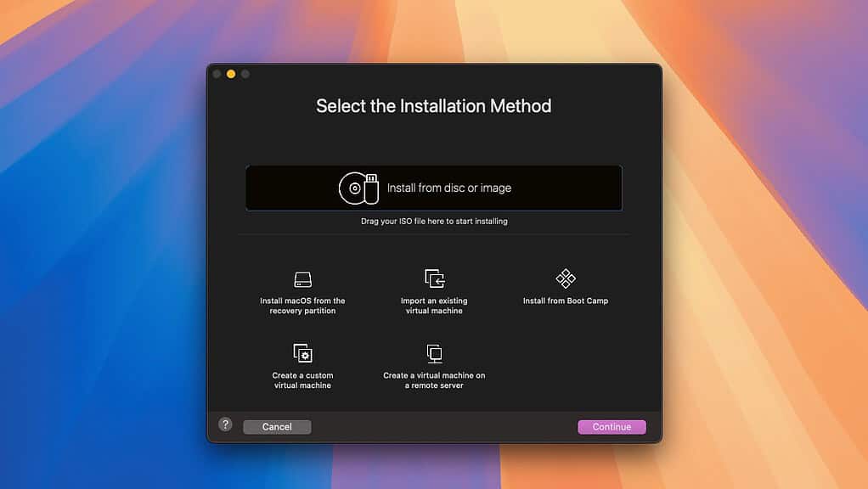
Task: Click the custom virtual machine gear icon
Action: point(303,353)
